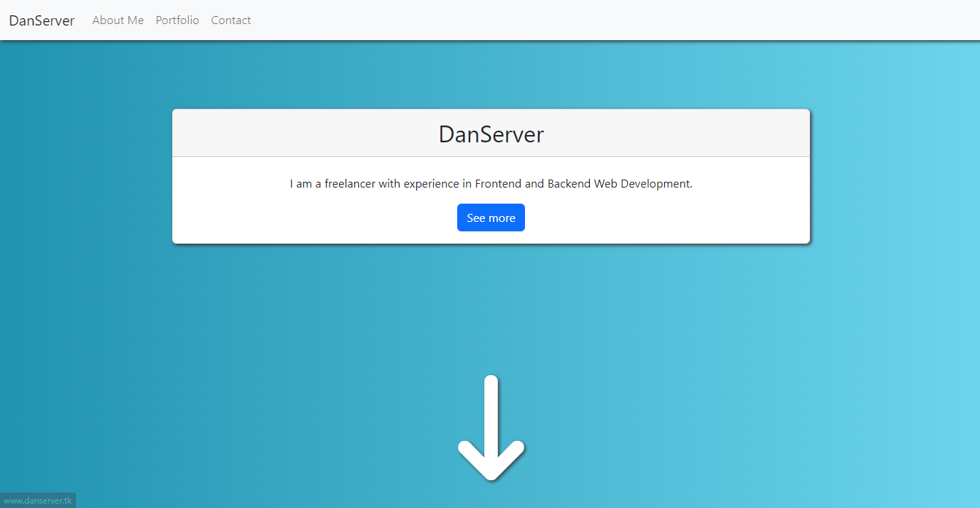
Task: Go to the Portfolio section
Action: click(177, 20)
